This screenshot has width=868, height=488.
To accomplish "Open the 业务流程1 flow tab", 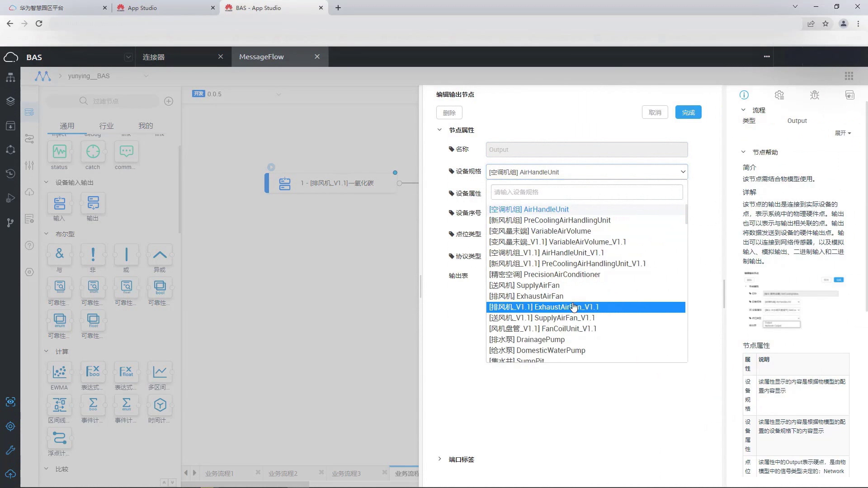I will 219,473.
